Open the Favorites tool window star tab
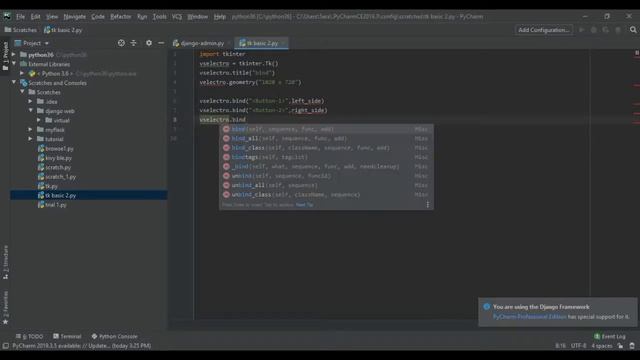 [x=5, y=308]
